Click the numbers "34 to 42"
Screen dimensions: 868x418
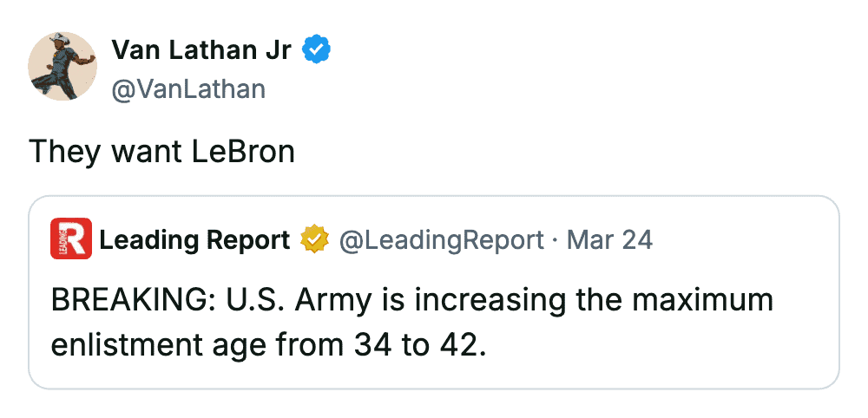[416, 344]
